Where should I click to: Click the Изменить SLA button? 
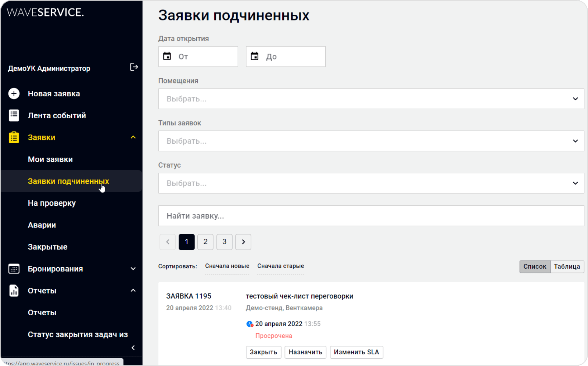pyautogui.click(x=356, y=352)
